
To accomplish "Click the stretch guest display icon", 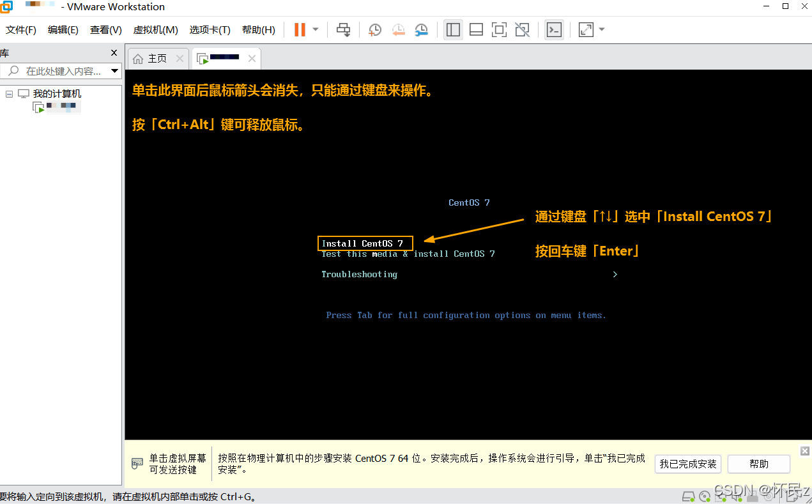I will pos(586,29).
